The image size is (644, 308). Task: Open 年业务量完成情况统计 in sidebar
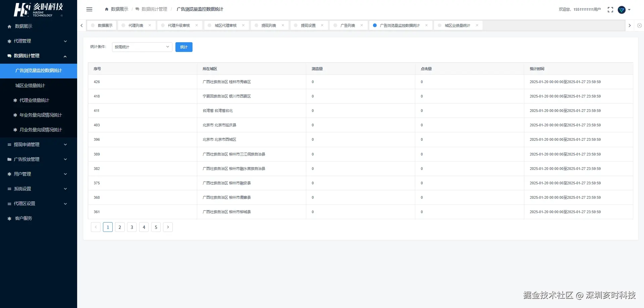[x=39, y=115]
